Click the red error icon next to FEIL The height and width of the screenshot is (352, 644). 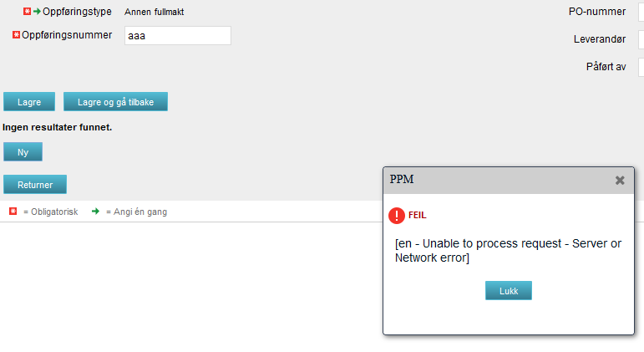398,215
